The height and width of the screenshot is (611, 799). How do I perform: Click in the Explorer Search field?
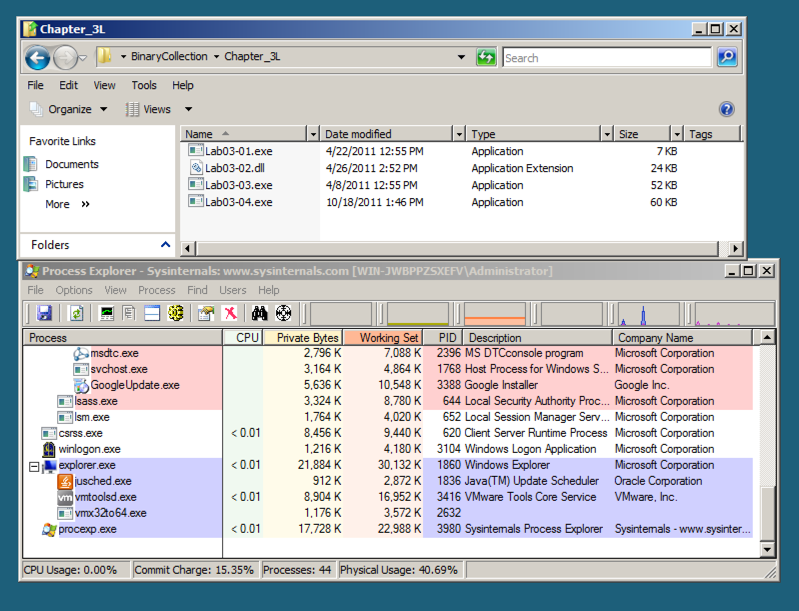tap(608, 58)
